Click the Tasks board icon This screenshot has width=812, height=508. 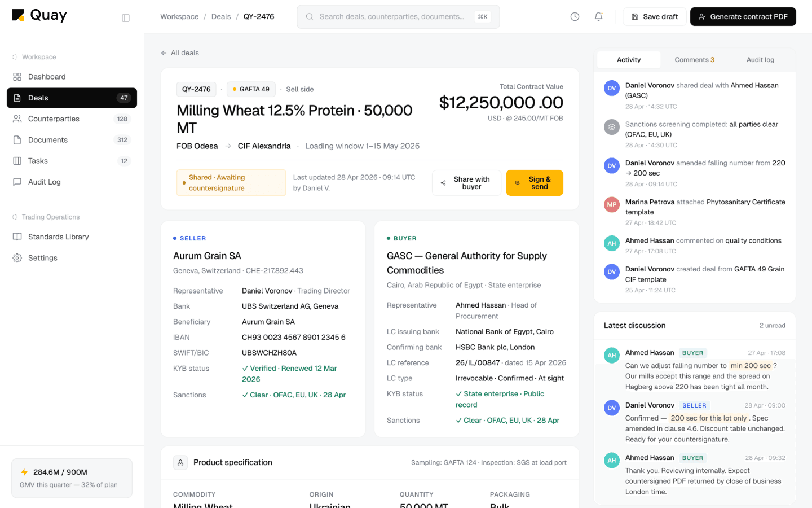(17, 161)
